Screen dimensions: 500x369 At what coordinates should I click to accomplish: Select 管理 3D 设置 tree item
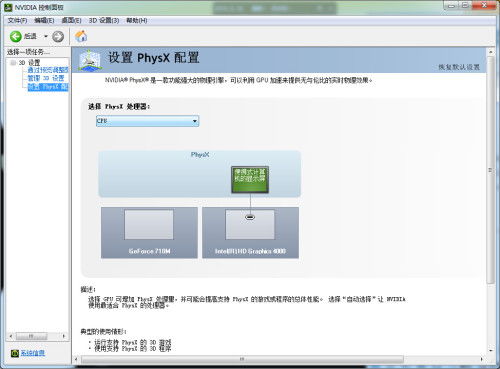click(x=46, y=78)
